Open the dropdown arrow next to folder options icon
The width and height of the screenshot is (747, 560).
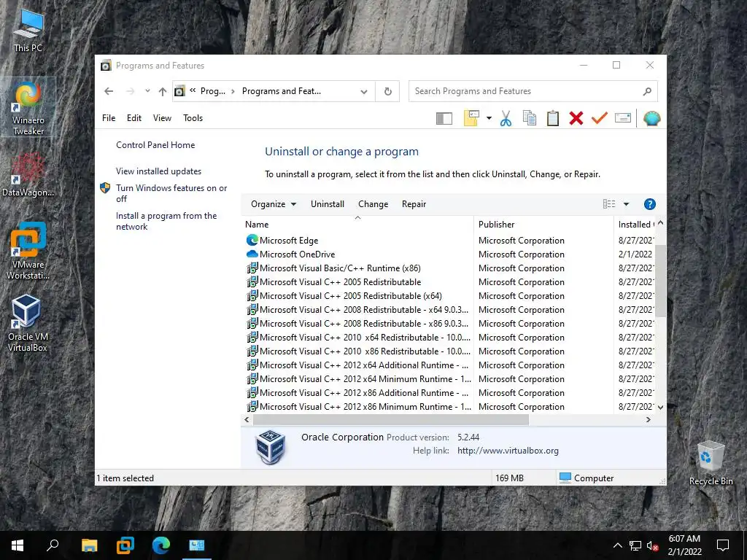(x=489, y=118)
